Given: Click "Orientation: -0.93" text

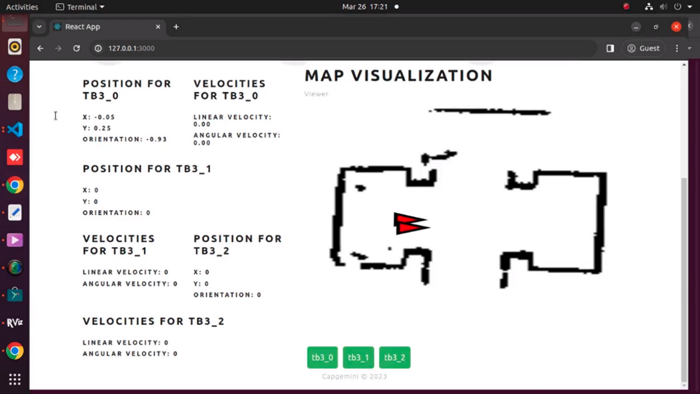Looking at the screenshot, I should pos(125,139).
